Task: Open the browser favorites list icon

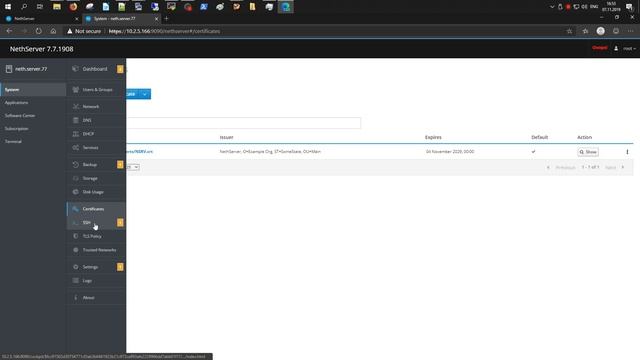Action: tap(585, 31)
